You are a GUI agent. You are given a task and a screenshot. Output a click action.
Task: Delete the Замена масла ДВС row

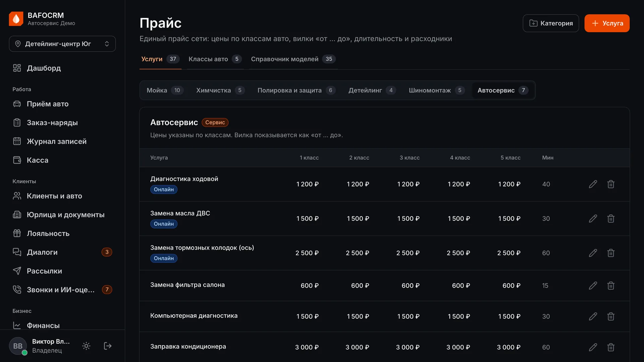point(611,219)
